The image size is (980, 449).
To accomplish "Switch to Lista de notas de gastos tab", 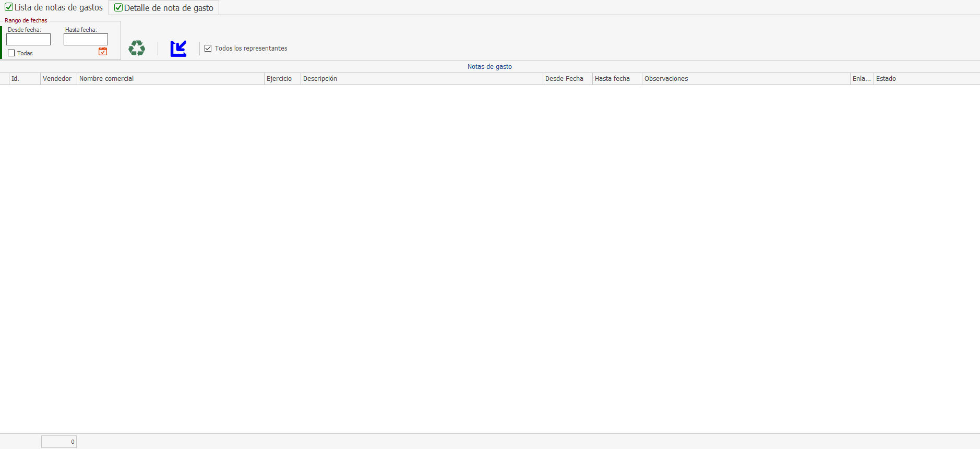I will pyautogui.click(x=54, y=8).
